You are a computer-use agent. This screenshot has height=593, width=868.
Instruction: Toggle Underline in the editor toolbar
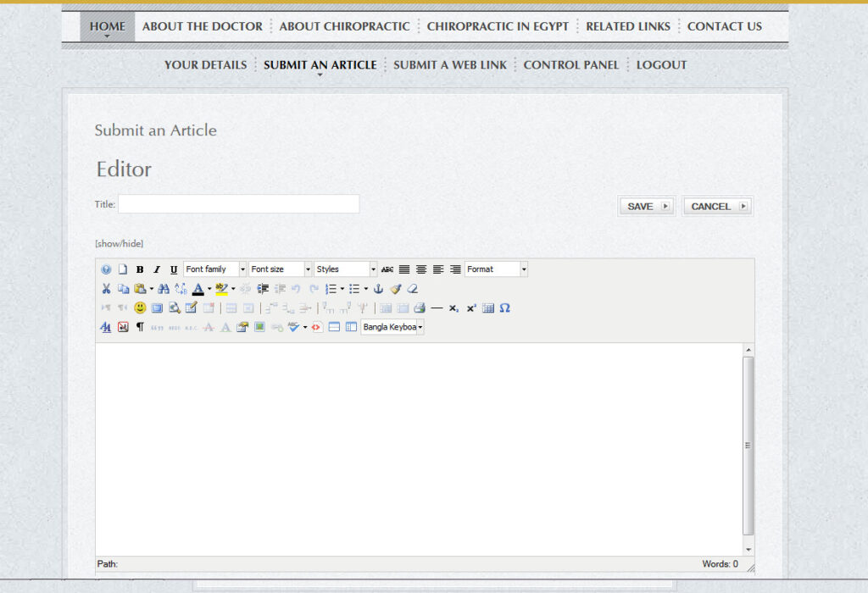pyautogui.click(x=174, y=269)
